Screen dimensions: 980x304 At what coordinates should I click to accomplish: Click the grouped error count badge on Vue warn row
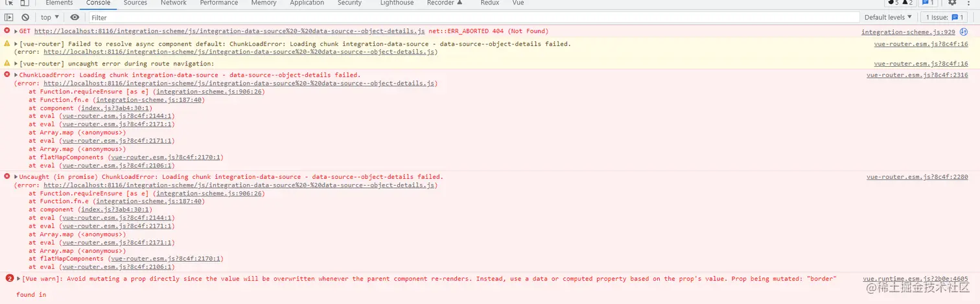pyautogui.click(x=9, y=278)
